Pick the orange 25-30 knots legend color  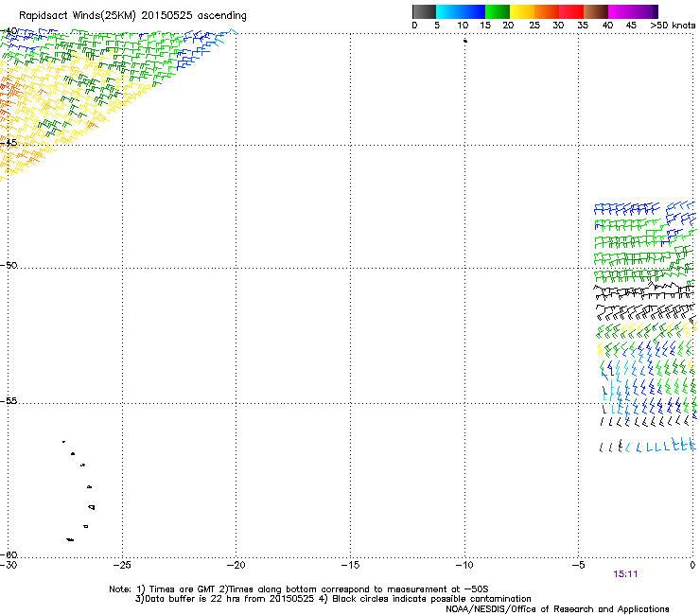[x=547, y=11]
